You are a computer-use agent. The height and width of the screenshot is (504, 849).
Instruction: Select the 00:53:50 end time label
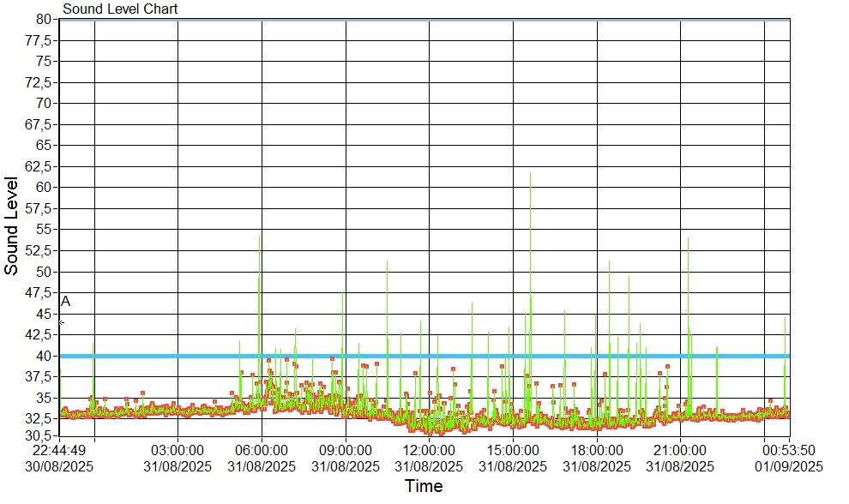pos(789,450)
